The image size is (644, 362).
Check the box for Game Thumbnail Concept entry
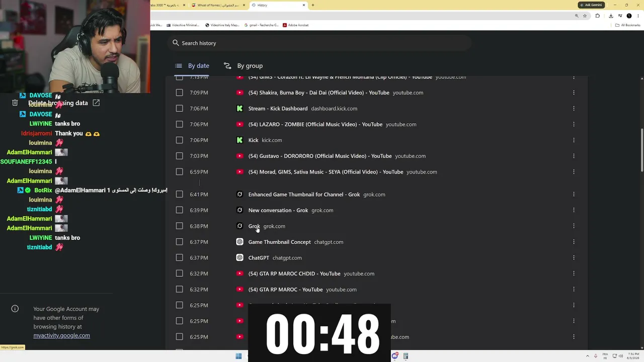(179, 242)
